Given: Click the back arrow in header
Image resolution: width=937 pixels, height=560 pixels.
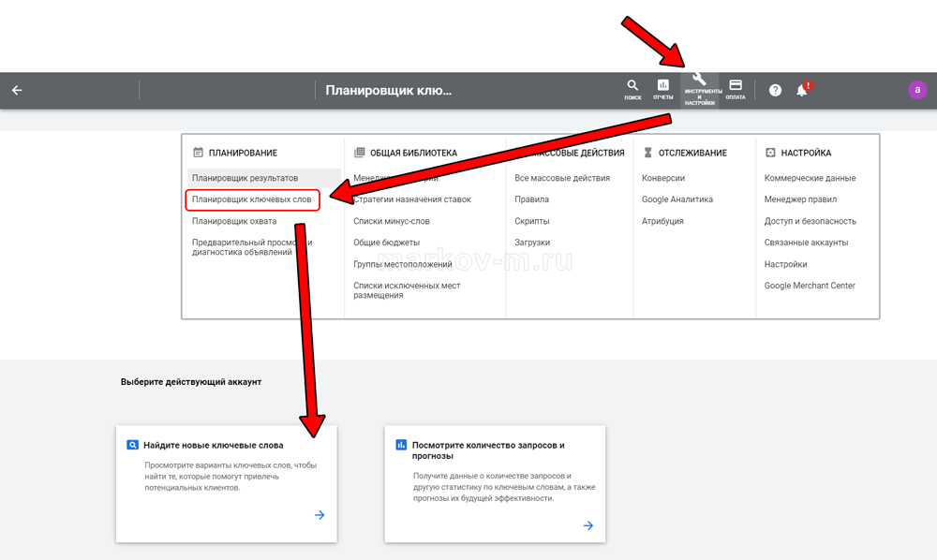Looking at the screenshot, I should click(x=17, y=91).
